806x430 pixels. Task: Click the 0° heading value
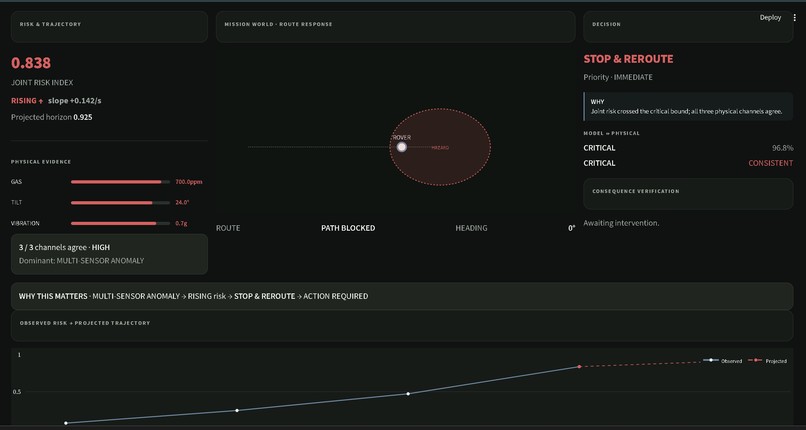pos(572,228)
